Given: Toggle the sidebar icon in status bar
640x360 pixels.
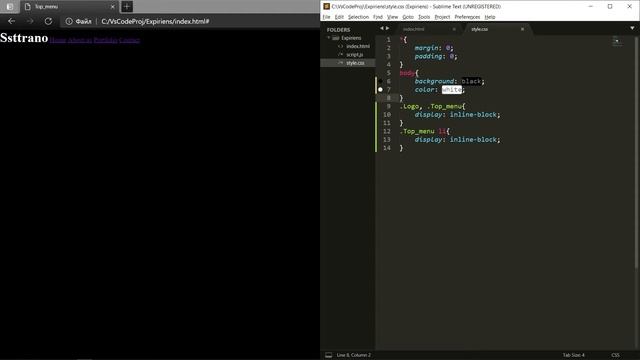Looking at the screenshot, I should pyautogui.click(x=329, y=355).
